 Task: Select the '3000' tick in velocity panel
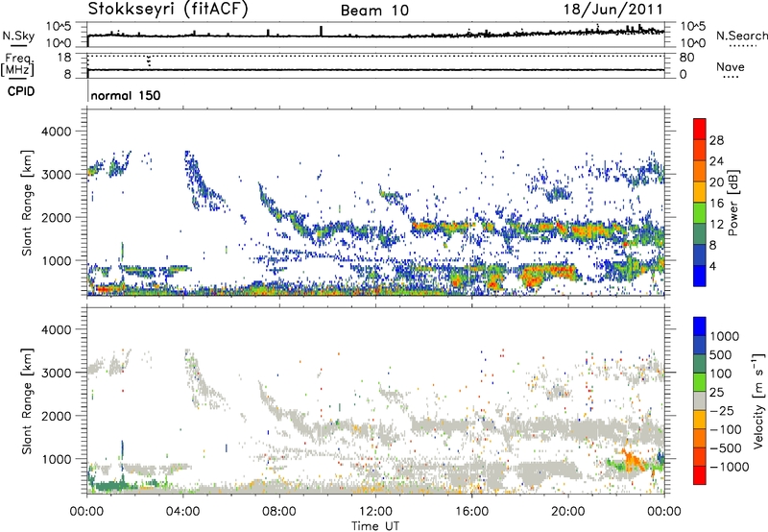coord(56,373)
